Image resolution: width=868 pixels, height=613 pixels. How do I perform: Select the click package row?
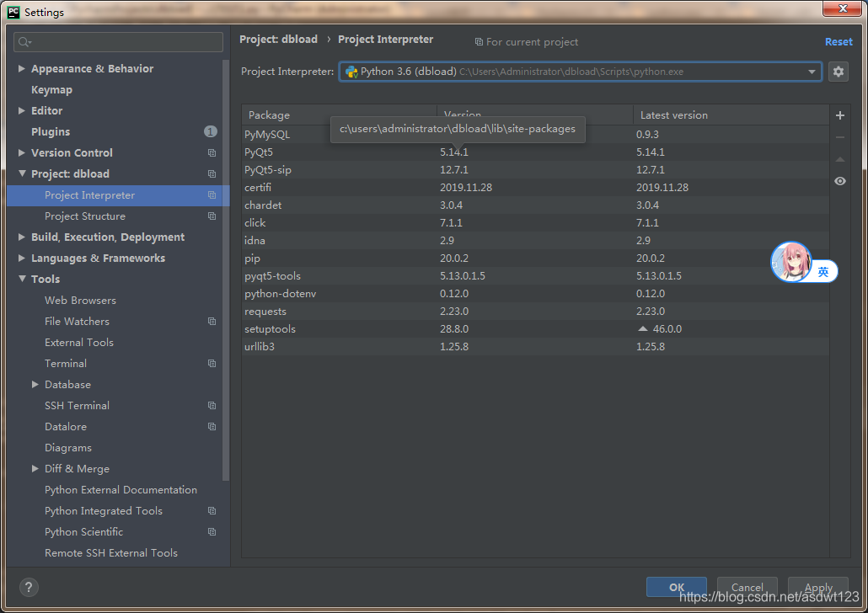click(535, 222)
